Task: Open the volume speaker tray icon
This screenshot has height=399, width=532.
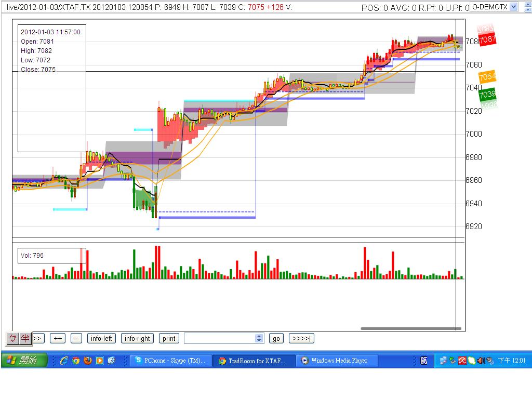Action: (481, 361)
